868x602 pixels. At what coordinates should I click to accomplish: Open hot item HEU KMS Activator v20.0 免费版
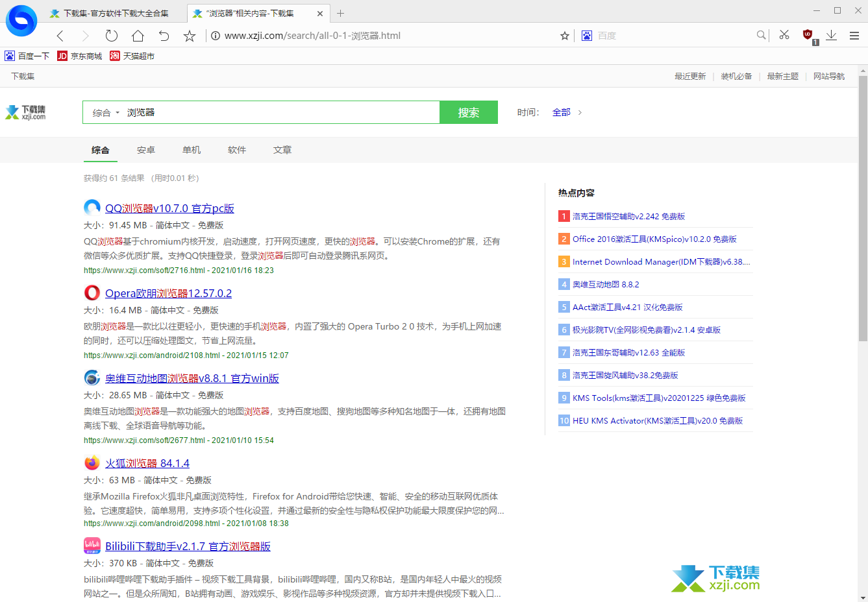pyautogui.click(x=658, y=420)
